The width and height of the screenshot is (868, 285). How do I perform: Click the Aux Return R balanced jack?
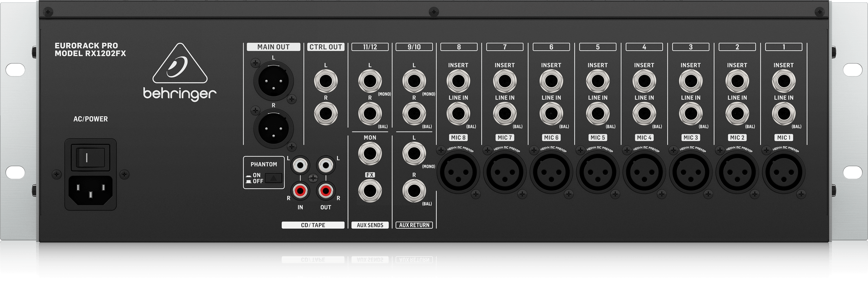click(x=414, y=191)
